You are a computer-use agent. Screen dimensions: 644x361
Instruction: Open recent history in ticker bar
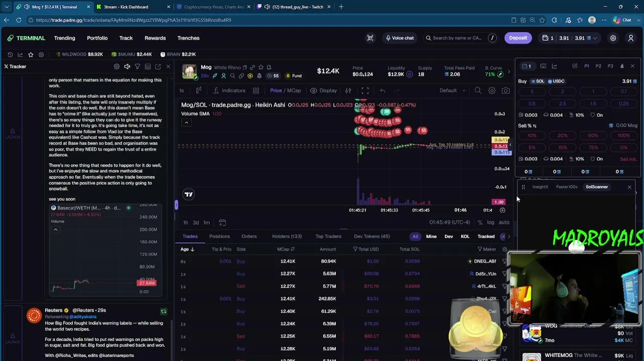(10, 54)
